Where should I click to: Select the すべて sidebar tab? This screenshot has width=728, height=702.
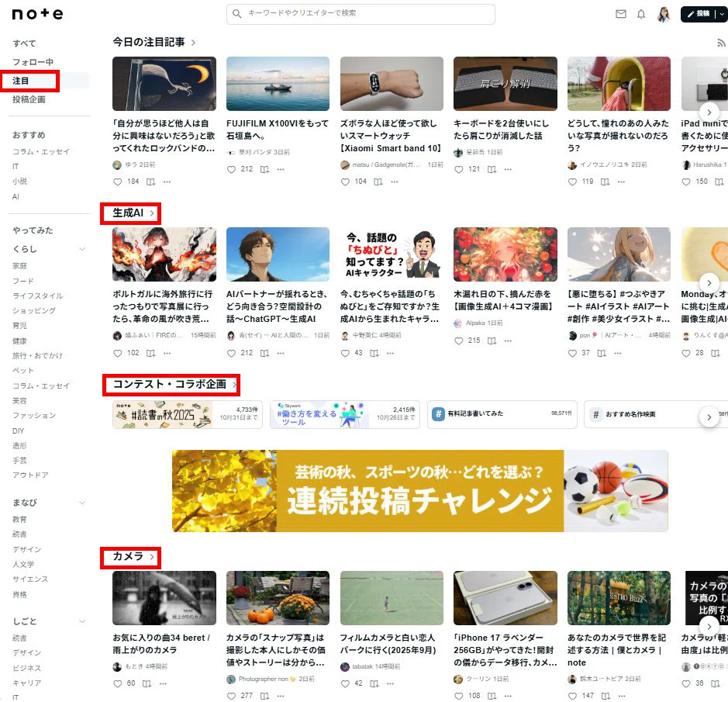coord(24,43)
